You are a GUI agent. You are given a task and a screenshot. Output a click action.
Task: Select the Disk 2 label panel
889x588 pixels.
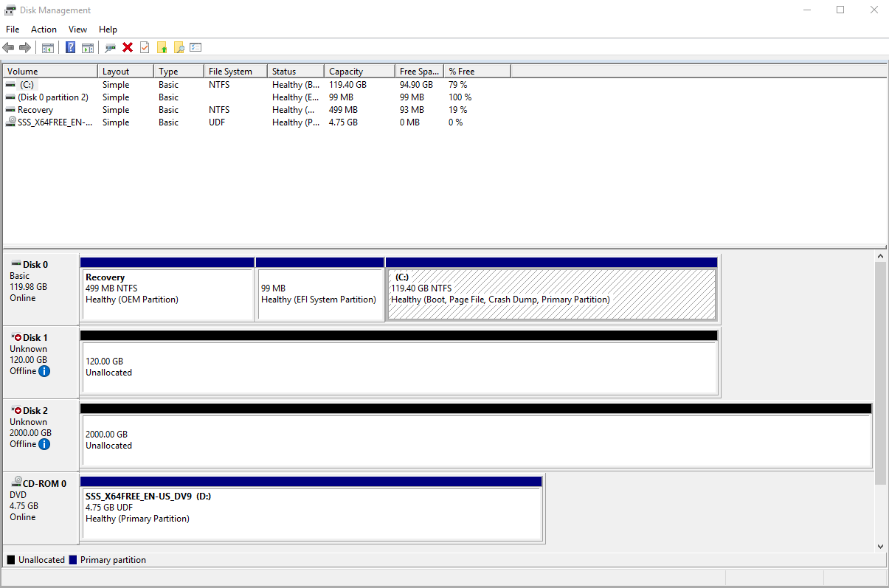click(x=41, y=435)
